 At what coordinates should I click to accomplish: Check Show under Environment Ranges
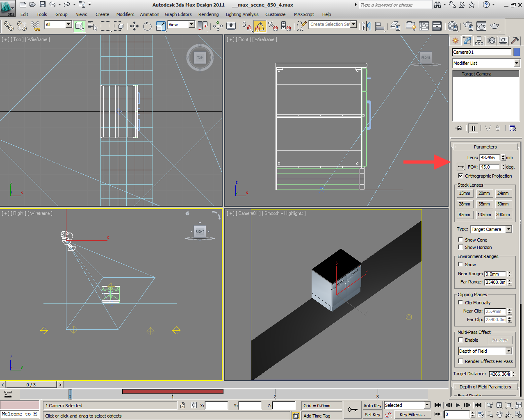(x=460, y=265)
